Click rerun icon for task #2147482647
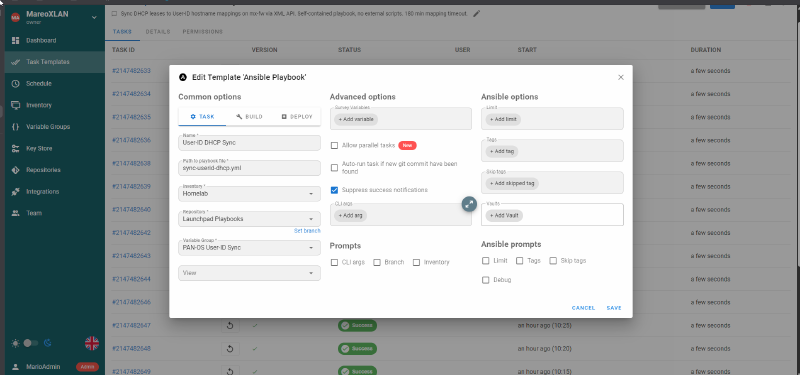This screenshot has width=800, height=375. click(x=230, y=326)
